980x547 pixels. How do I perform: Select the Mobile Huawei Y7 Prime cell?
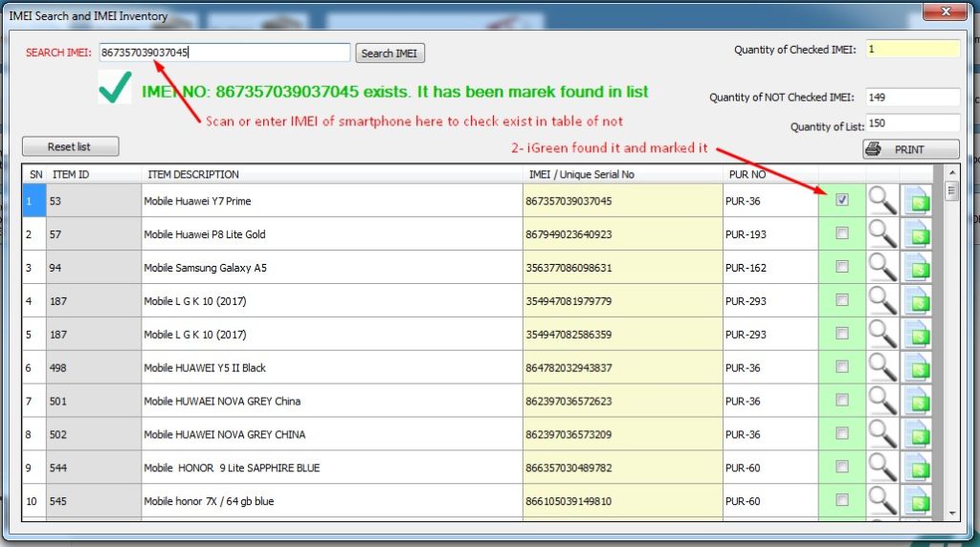pos(332,201)
